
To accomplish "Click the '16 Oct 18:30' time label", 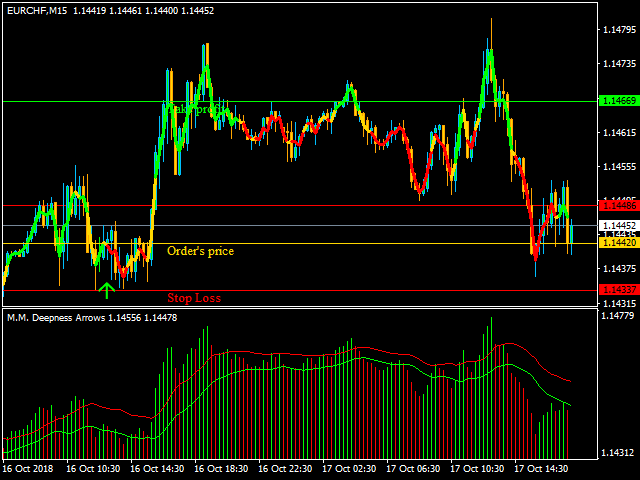I will pyautogui.click(x=221, y=469).
